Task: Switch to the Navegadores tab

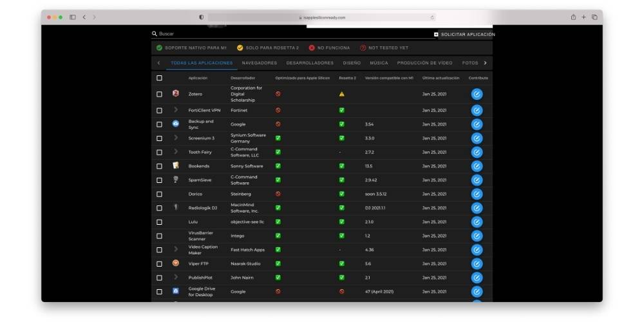Action: pyautogui.click(x=259, y=63)
